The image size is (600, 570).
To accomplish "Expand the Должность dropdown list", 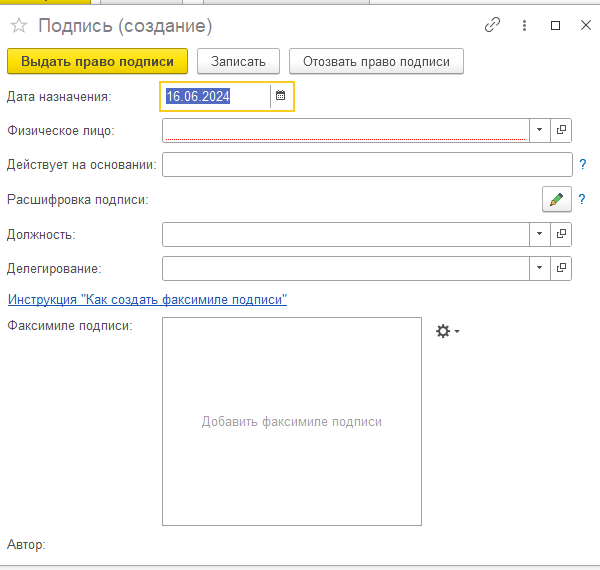I will click(x=540, y=234).
